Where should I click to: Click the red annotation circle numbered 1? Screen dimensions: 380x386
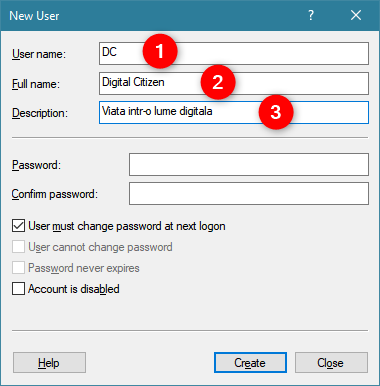point(160,51)
